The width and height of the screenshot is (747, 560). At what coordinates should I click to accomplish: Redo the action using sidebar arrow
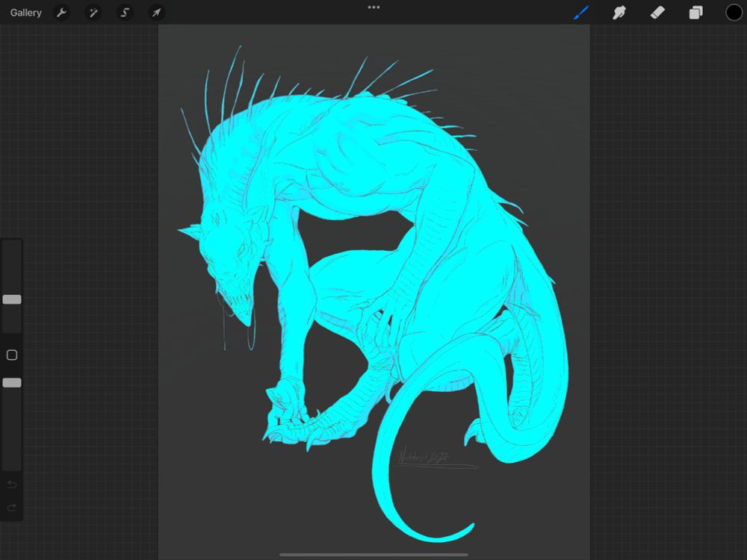point(12,508)
